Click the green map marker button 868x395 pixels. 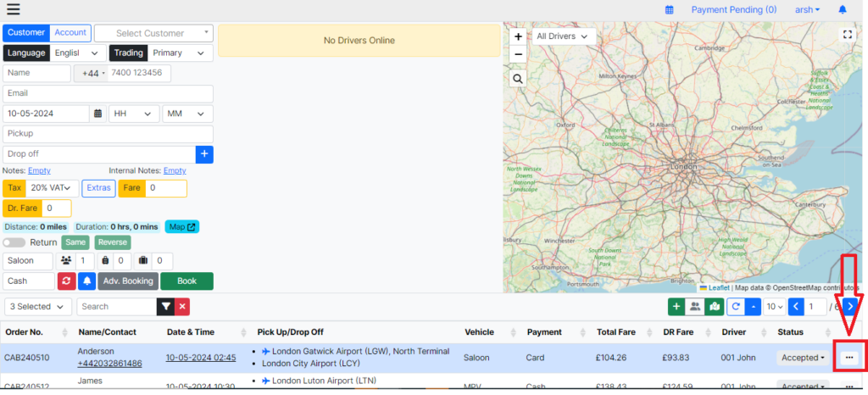coord(715,307)
